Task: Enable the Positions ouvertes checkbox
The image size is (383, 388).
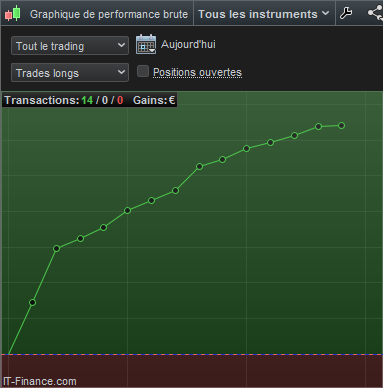Action: (143, 71)
